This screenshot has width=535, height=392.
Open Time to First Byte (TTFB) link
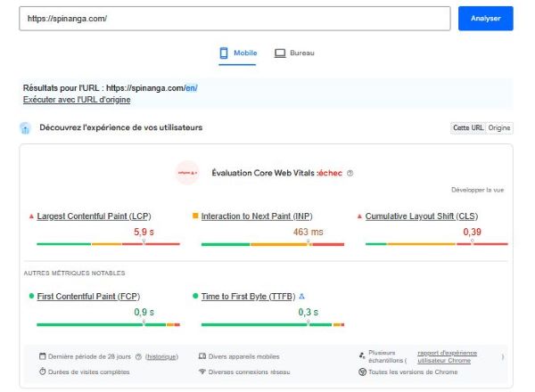coord(248,297)
